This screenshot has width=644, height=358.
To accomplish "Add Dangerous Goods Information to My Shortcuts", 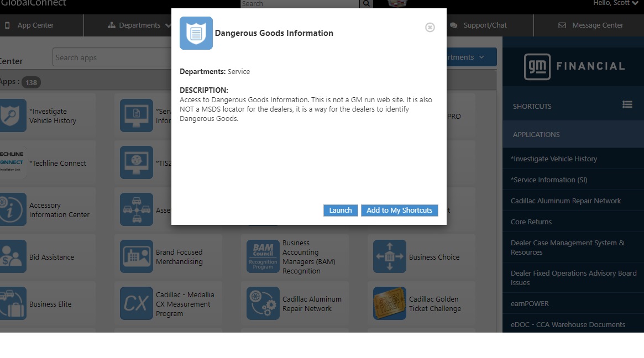I will 399,210.
